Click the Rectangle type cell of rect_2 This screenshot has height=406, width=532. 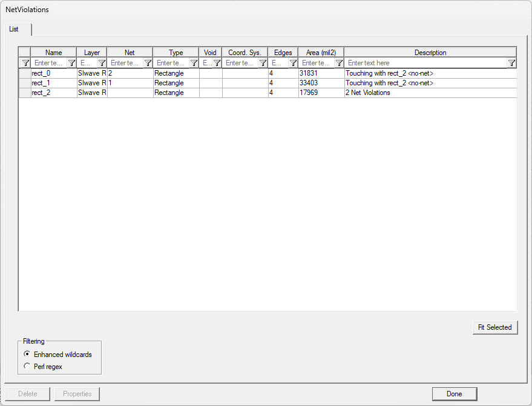[176, 93]
